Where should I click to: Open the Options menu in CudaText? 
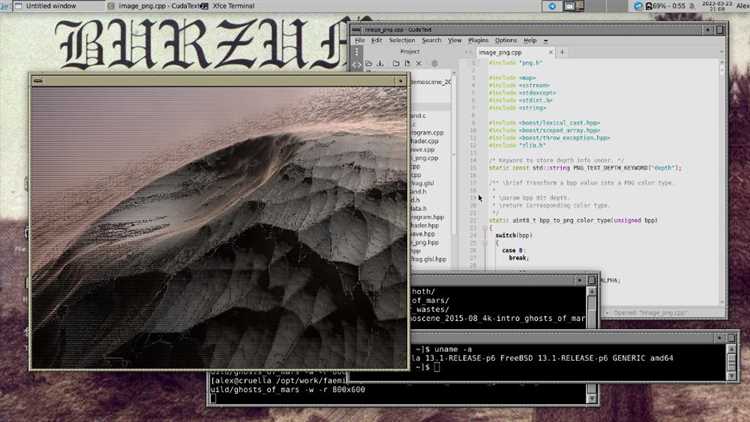[x=506, y=41]
